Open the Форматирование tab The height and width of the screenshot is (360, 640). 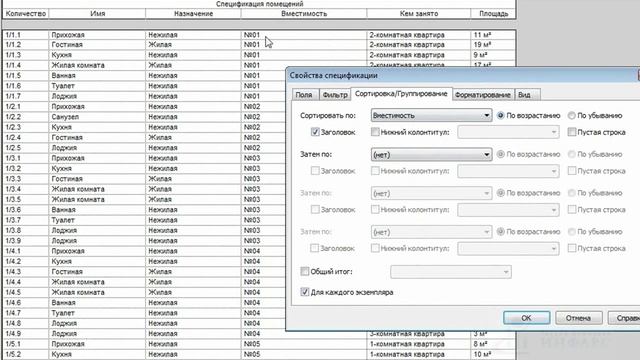tap(482, 95)
